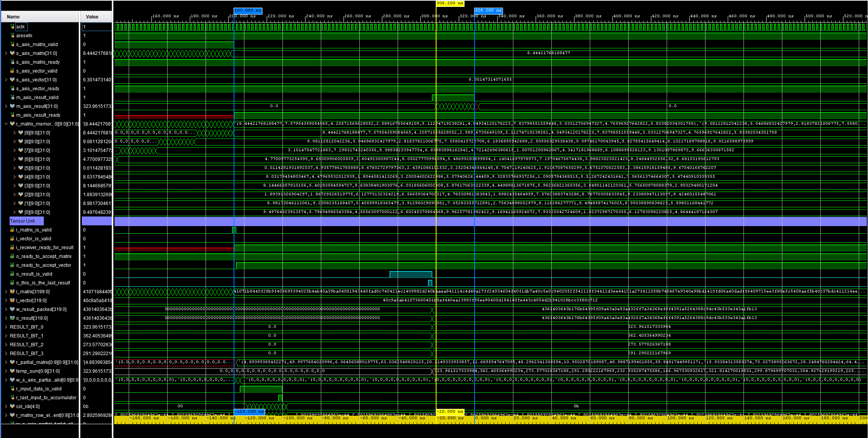
Task: Expand the [9][9:0][31:0] matrix row
Action: 15,133
